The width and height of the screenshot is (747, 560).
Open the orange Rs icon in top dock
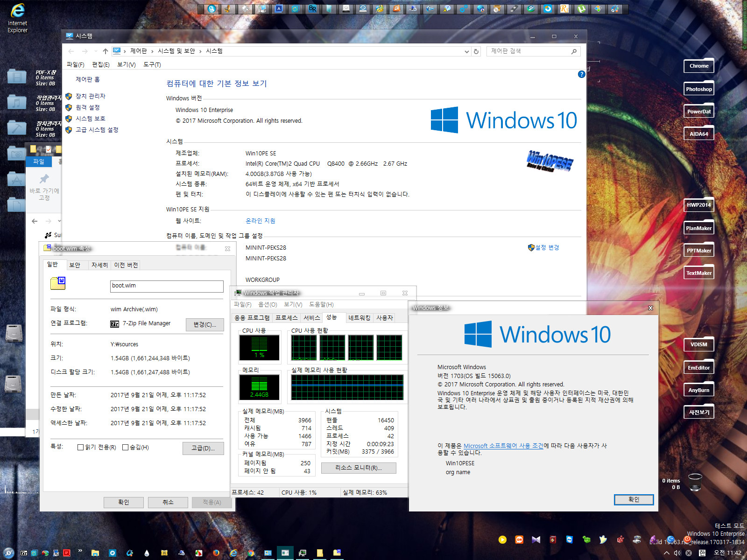click(x=564, y=8)
